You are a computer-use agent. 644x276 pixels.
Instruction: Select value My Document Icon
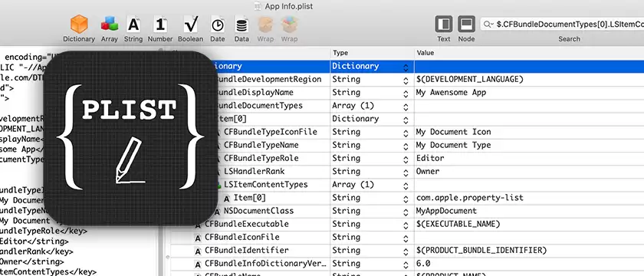(x=453, y=132)
